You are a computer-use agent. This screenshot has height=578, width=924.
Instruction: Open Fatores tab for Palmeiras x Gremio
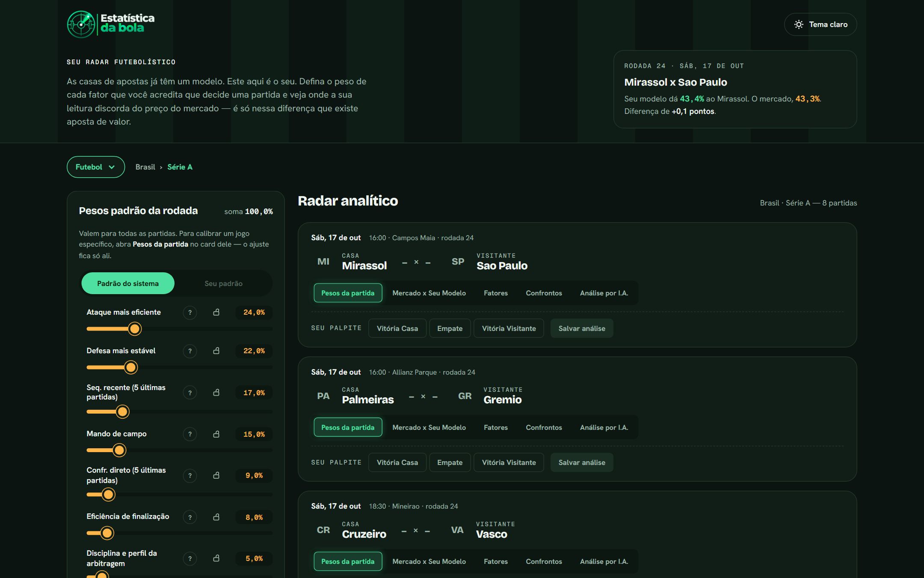(x=496, y=427)
